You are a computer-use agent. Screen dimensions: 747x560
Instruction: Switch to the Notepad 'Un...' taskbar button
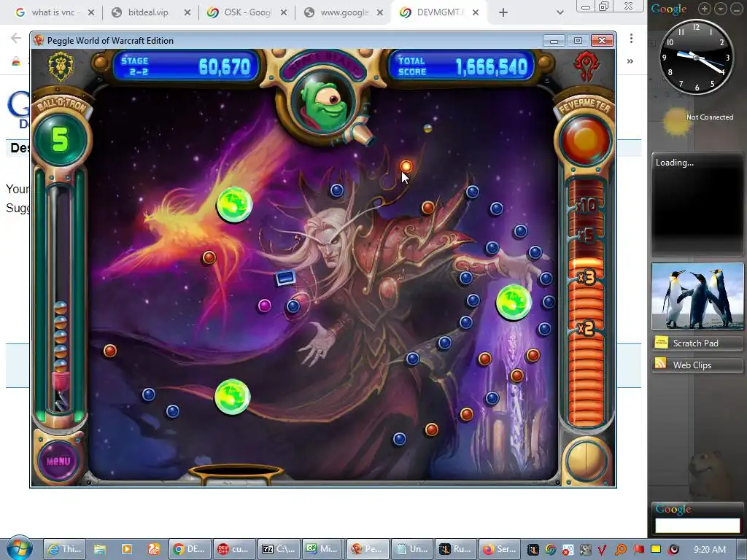tap(413, 549)
